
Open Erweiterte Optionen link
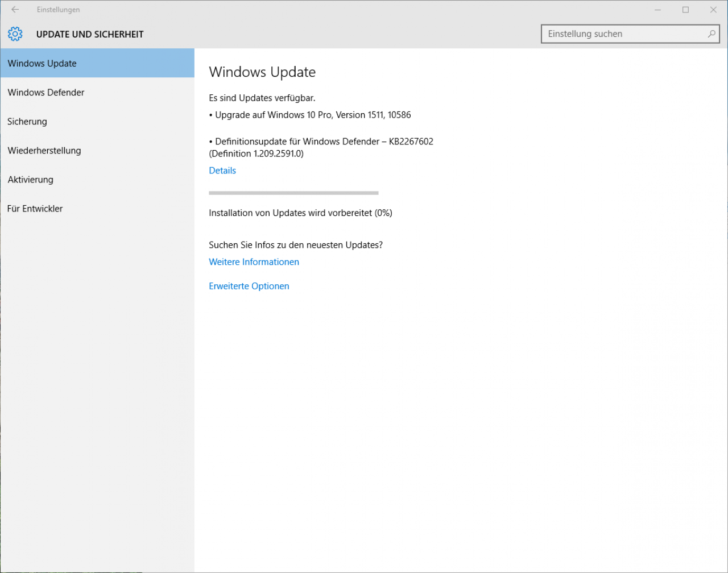pos(249,286)
